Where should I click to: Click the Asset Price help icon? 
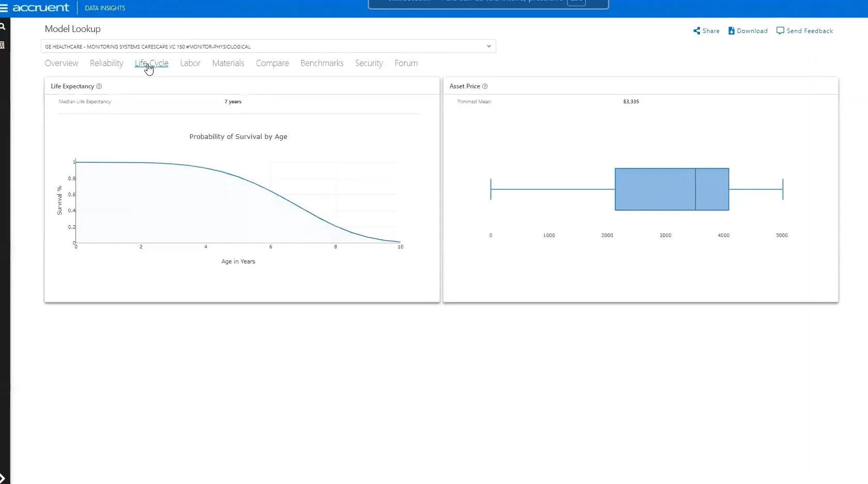[485, 86]
